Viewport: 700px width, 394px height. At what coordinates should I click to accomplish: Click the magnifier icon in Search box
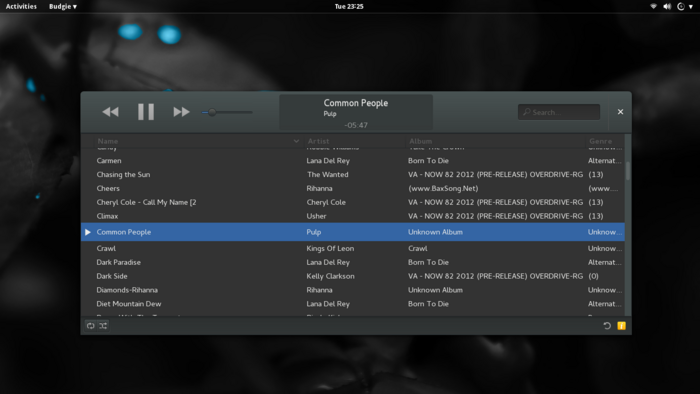(527, 112)
